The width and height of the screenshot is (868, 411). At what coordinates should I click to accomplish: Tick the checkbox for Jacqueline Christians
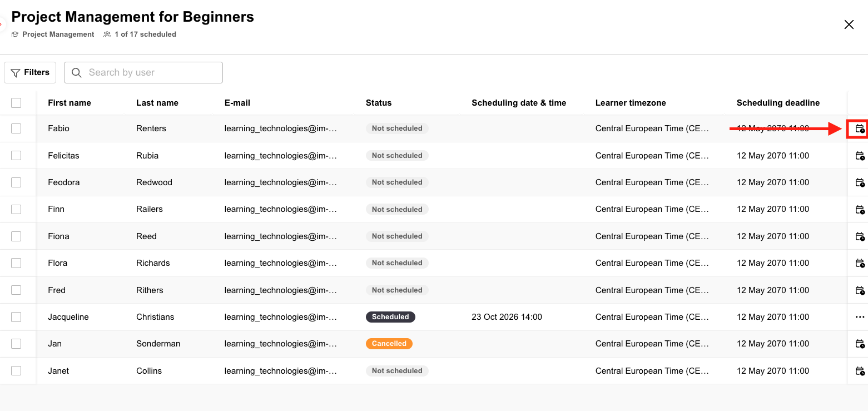point(16,317)
